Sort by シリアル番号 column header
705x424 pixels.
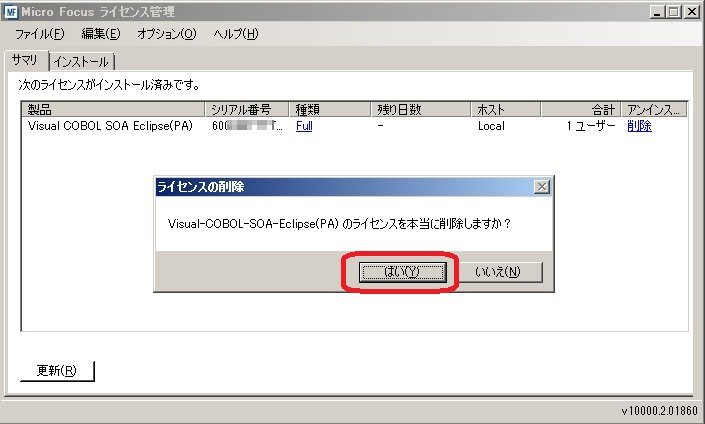click(x=247, y=109)
